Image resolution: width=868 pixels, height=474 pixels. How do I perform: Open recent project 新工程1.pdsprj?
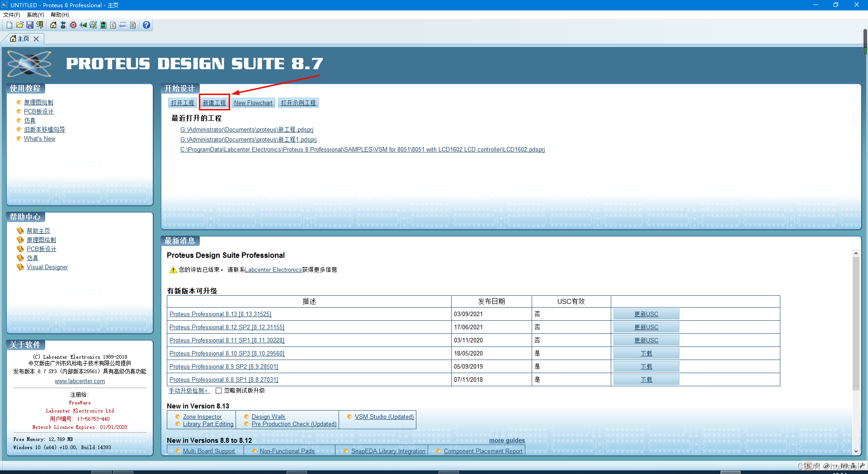click(248, 140)
